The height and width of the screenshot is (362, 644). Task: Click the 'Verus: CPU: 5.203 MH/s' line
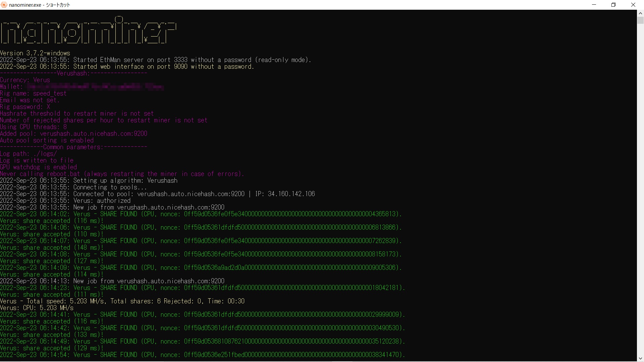click(37, 308)
